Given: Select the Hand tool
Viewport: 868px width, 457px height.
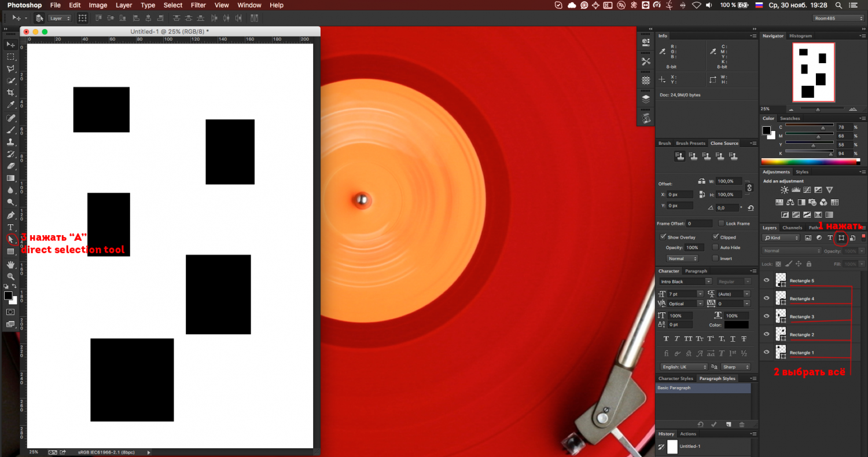Looking at the screenshot, I should coord(10,265).
